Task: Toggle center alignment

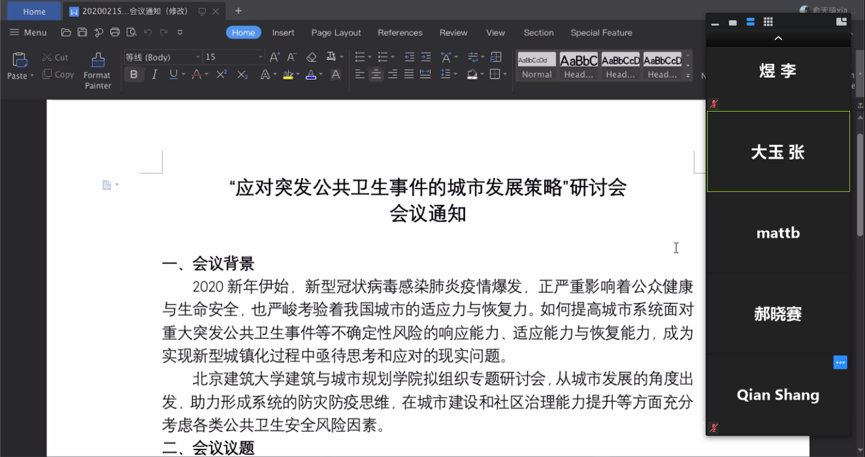Action: point(376,75)
